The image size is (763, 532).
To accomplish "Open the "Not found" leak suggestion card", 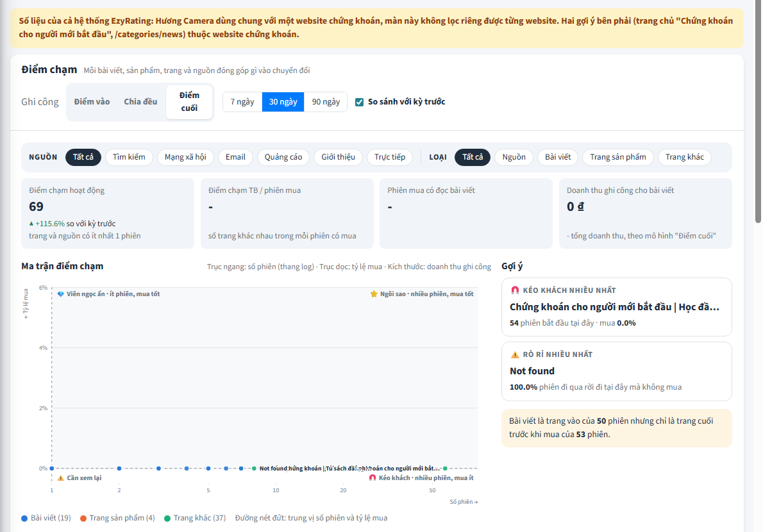I will click(617, 372).
